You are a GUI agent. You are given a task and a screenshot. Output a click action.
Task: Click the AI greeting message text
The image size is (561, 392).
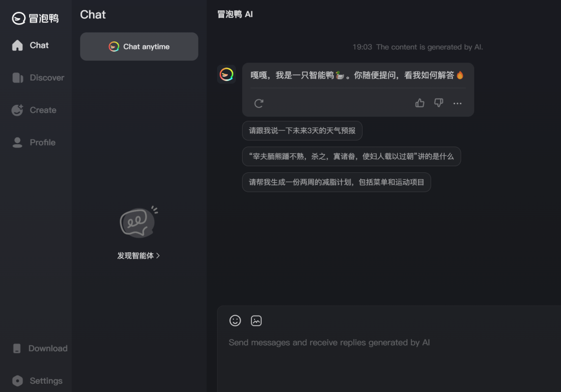tap(357, 75)
